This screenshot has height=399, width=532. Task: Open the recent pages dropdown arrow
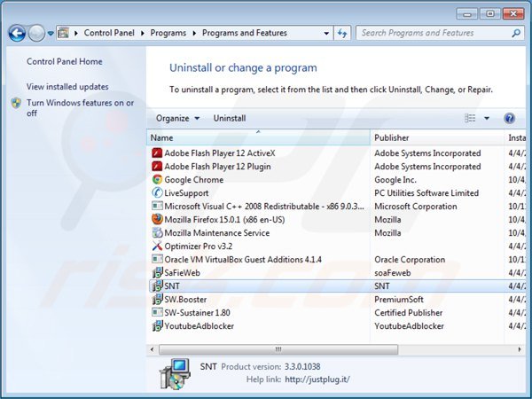click(51, 34)
